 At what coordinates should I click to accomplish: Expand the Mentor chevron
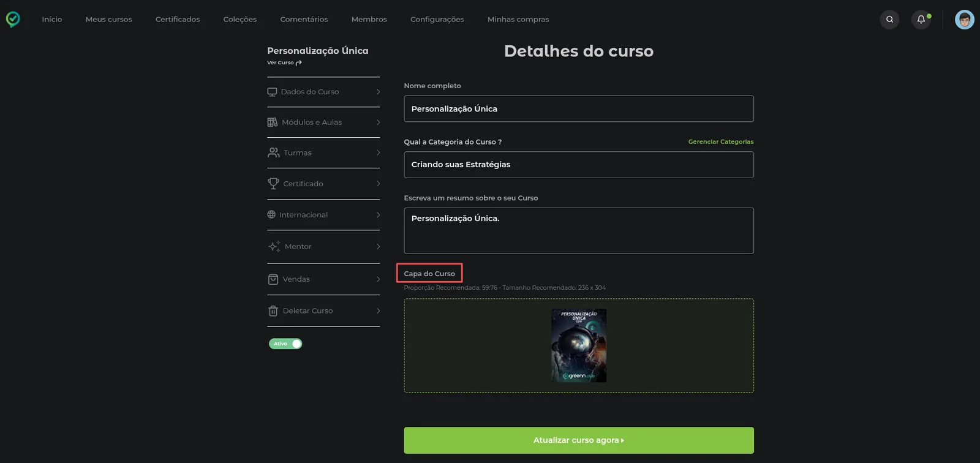(x=379, y=246)
